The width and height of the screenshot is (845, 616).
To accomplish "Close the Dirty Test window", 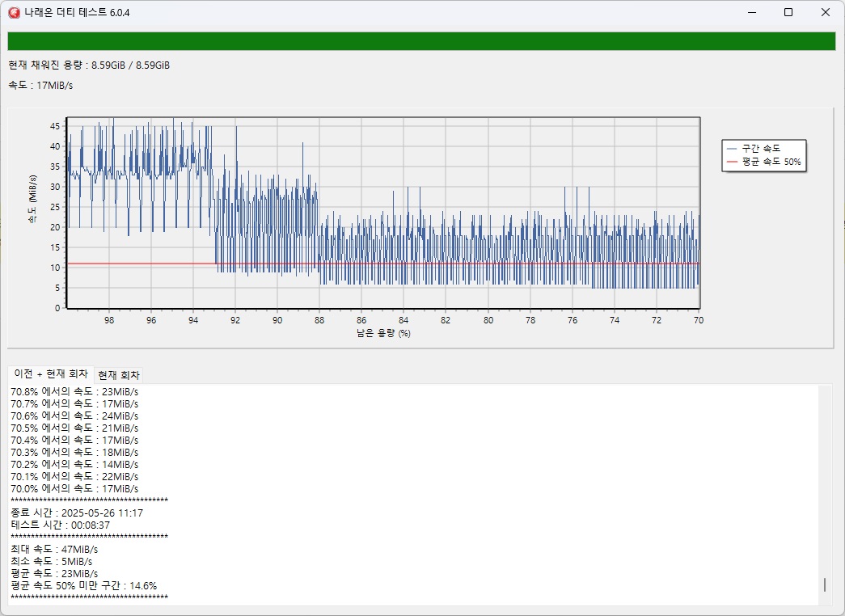I will [826, 12].
